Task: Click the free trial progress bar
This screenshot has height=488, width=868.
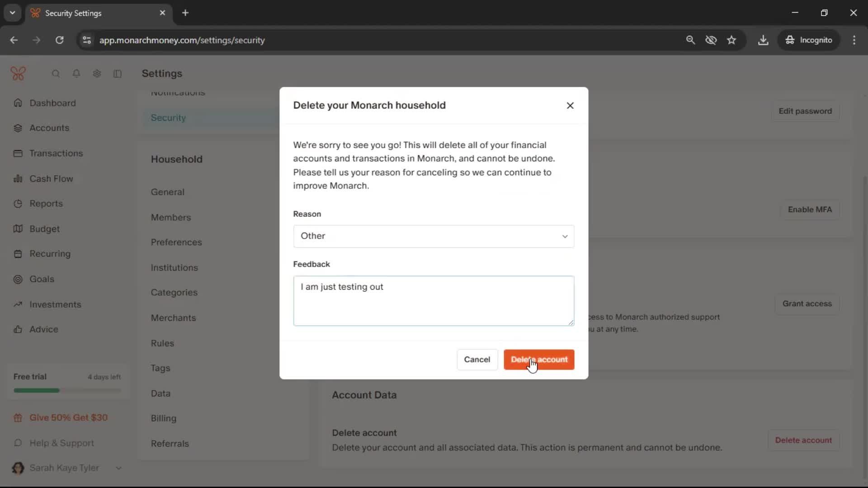Action: pyautogui.click(x=67, y=390)
